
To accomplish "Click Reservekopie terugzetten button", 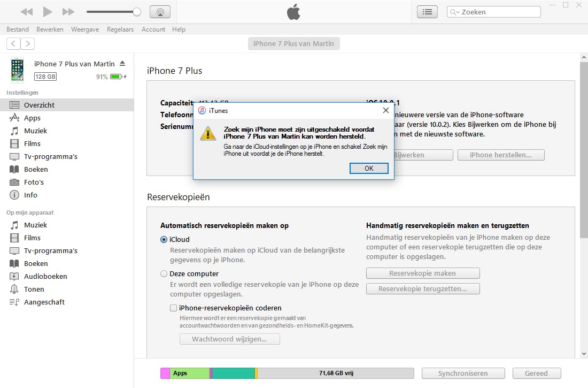I will pos(423,289).
